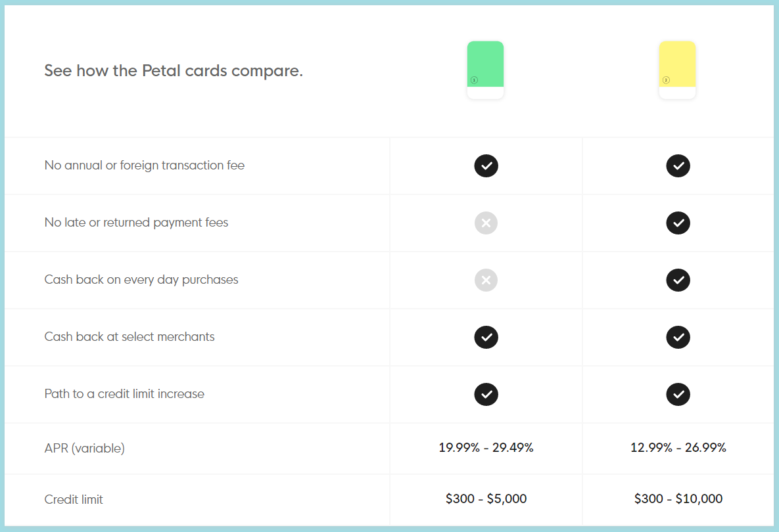Click the $300 - $5,000 credit limit
This screenshot has height=532, width=779.
pos(486,499)
